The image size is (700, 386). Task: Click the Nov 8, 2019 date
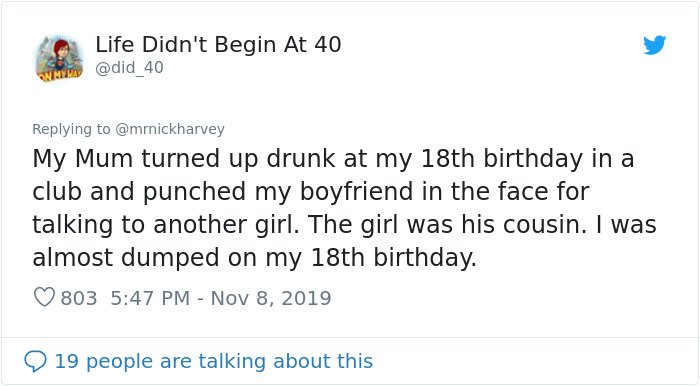tap(271, 298)
